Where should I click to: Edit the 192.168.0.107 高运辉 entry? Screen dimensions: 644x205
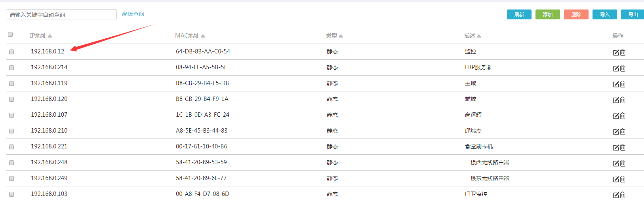616,116
